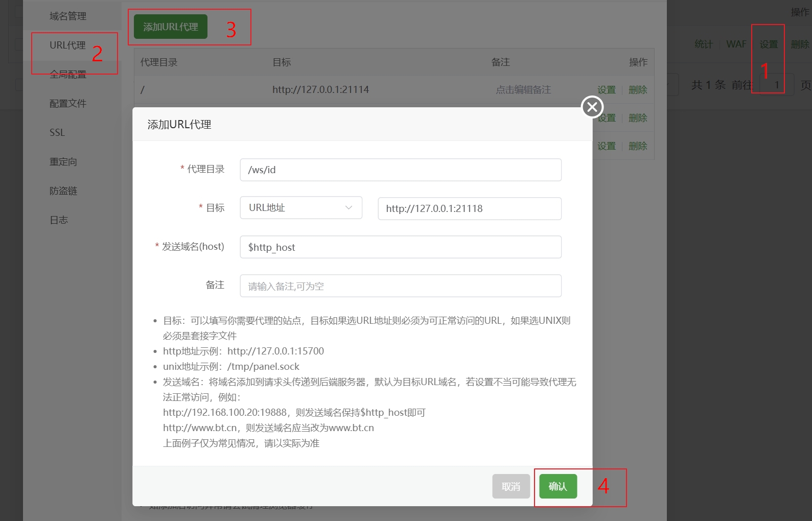Click the 删除 link in second proxy row
The width and height of the screenshot is (812, 521).
click(x=638, y=118)
